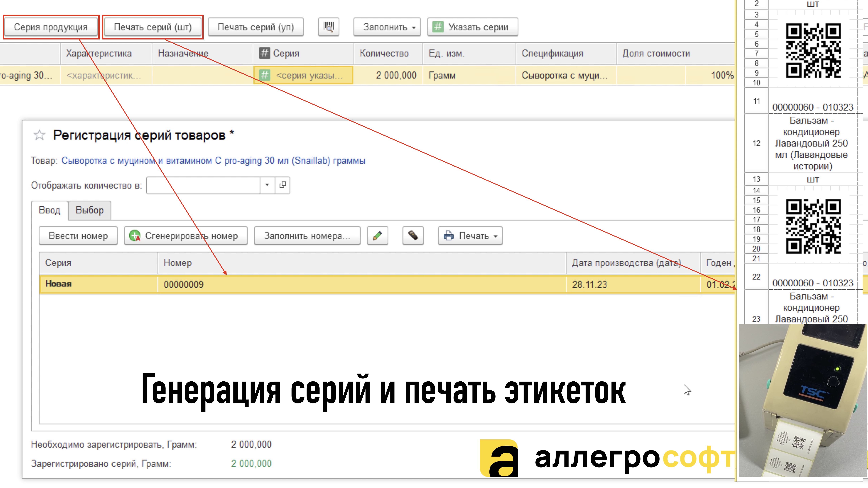Click the Доля стоимости column header
Image resolution: width=868 pixels, height=488 pixels.
[x=676, y=53]
